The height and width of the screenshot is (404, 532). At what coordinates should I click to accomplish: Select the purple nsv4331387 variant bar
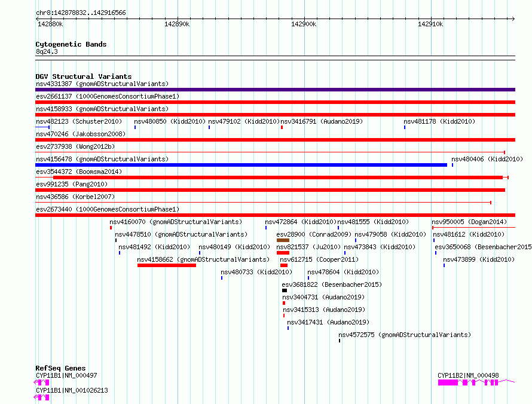tap(275, 90)
